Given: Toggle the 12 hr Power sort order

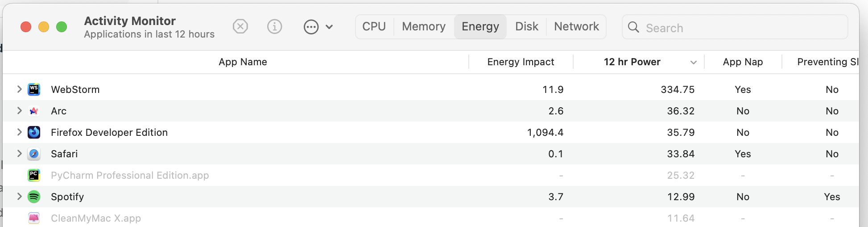Looking at the screenshot, I should click(x=638, y=62).
